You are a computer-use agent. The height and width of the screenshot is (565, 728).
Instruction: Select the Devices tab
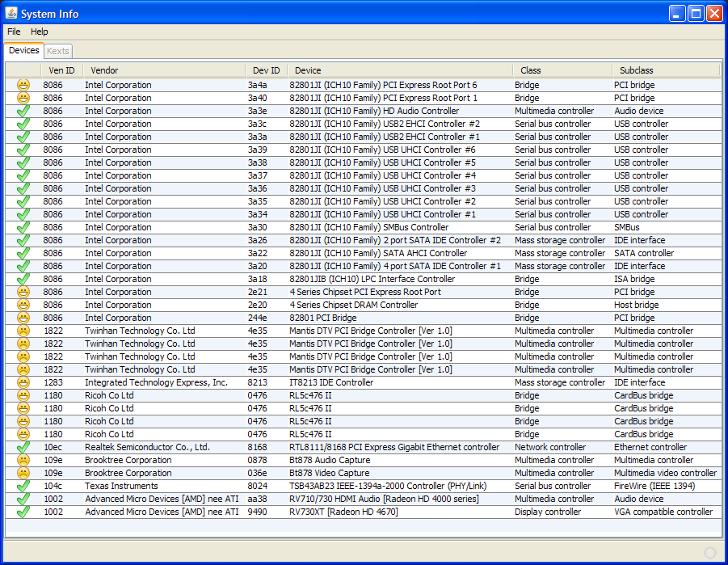(24, 50)
